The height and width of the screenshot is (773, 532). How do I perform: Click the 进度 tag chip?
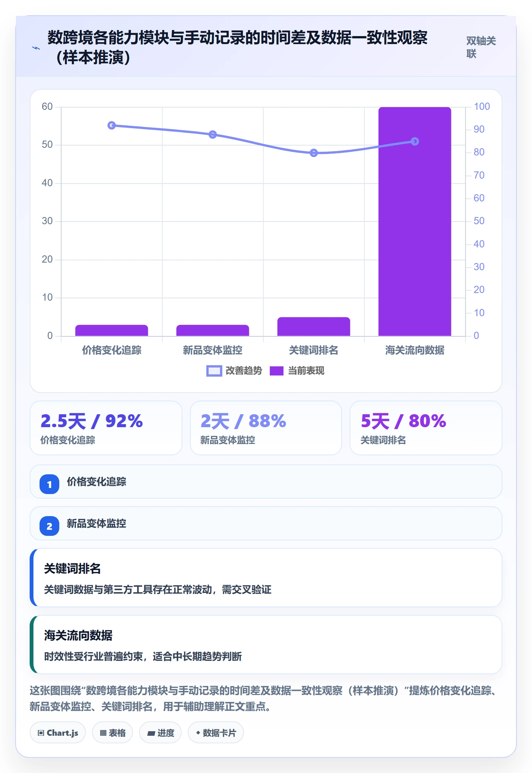tap(160, 732)
